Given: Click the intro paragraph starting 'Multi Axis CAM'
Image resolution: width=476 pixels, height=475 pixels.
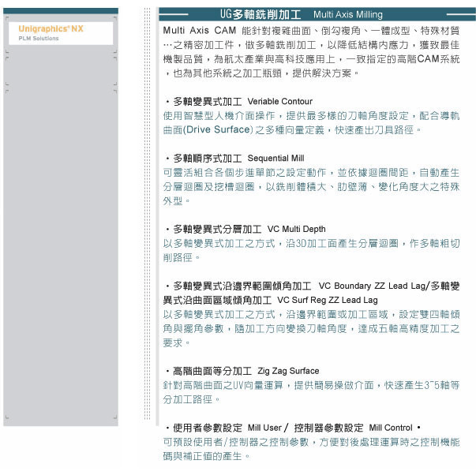Looking at the screenshot, I should [x=311, y=52].
